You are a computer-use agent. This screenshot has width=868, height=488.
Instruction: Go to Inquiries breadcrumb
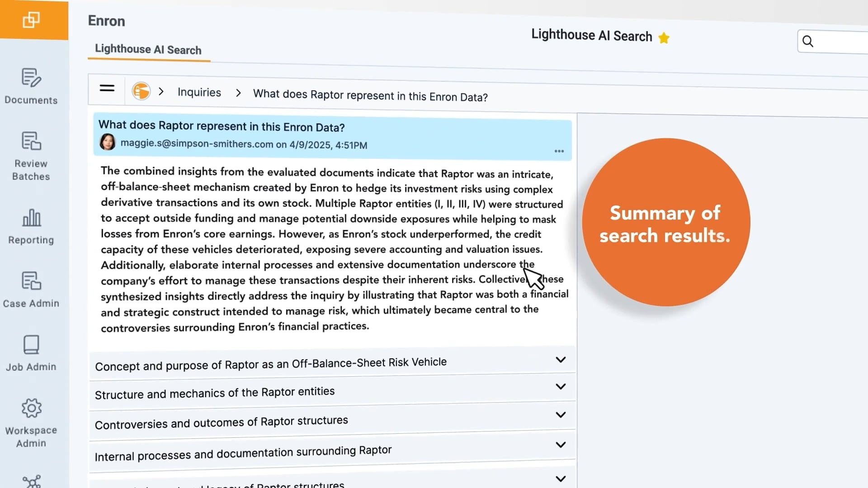pos(199,92)
